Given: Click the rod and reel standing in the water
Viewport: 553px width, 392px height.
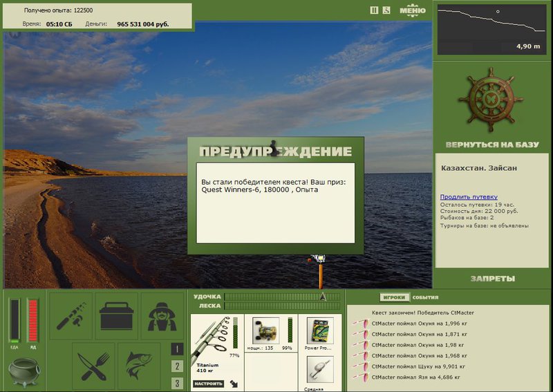Looking at the screenshot, I should tap(319, 271).
